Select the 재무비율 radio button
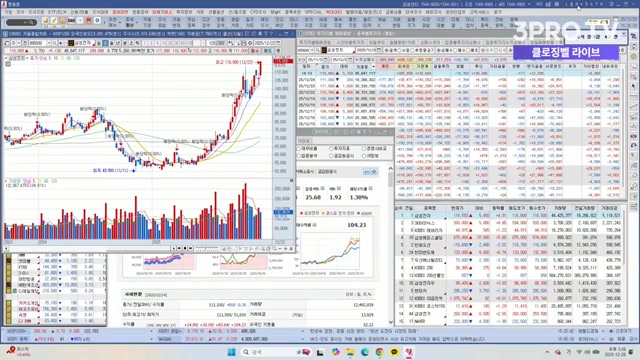640x360 pixels. pyautogui.click(x=299, y=149)
